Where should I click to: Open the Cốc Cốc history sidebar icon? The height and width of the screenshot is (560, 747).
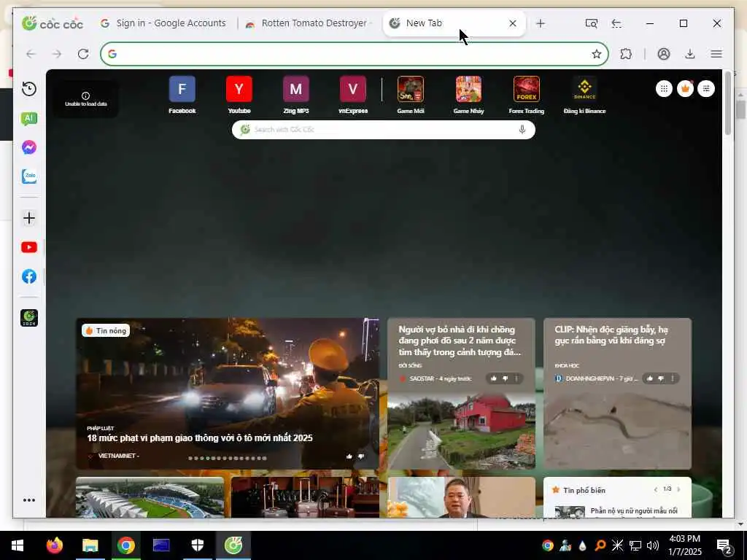coord(29,89)
